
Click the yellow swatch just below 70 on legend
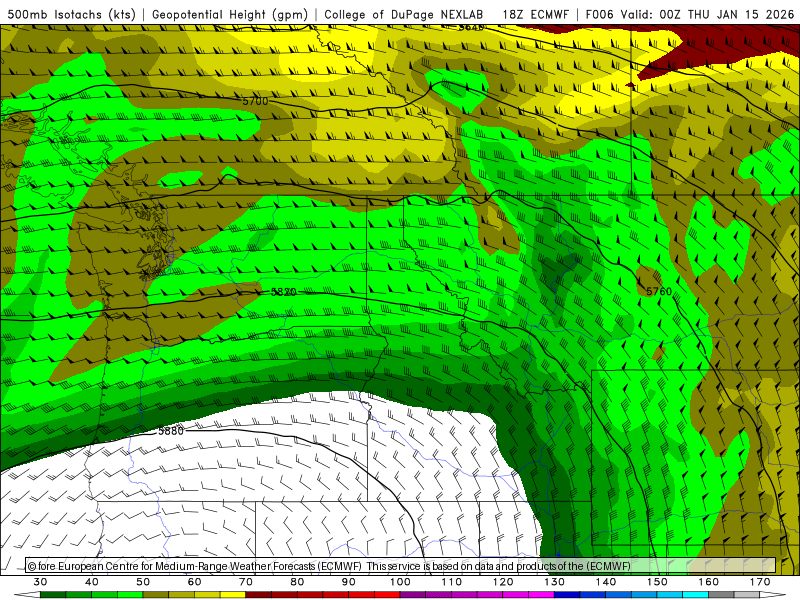click(x=233, y=595)
